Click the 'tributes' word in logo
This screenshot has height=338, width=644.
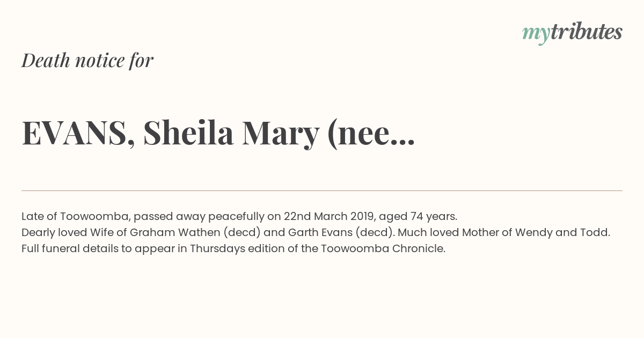[587, 32]
